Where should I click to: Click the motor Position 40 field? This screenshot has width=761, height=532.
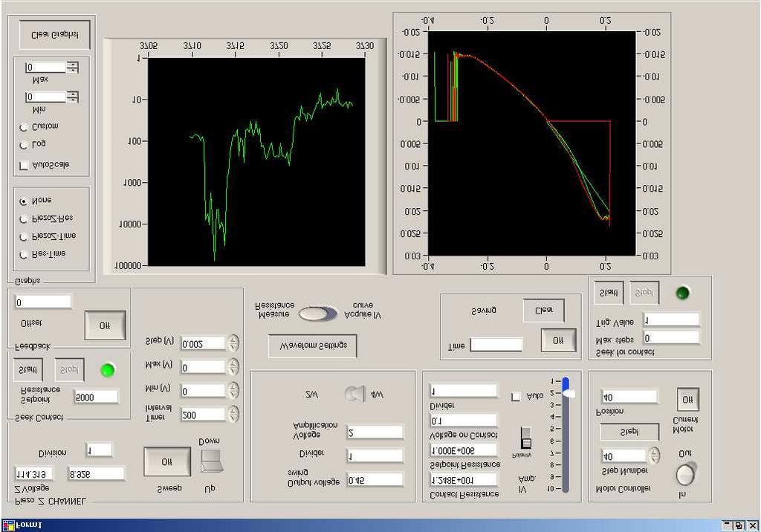pyautogui.click(x=629, y=397)
